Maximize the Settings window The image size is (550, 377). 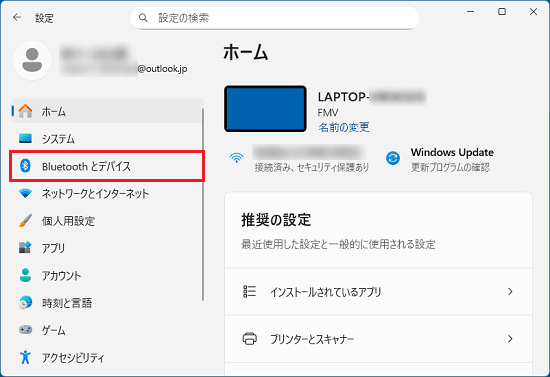502,12
